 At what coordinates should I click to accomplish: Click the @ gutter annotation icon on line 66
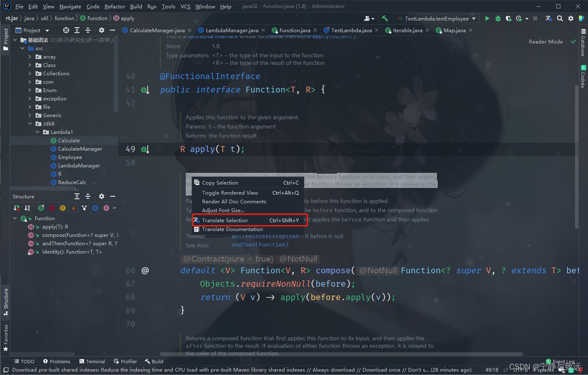[145, 271]
